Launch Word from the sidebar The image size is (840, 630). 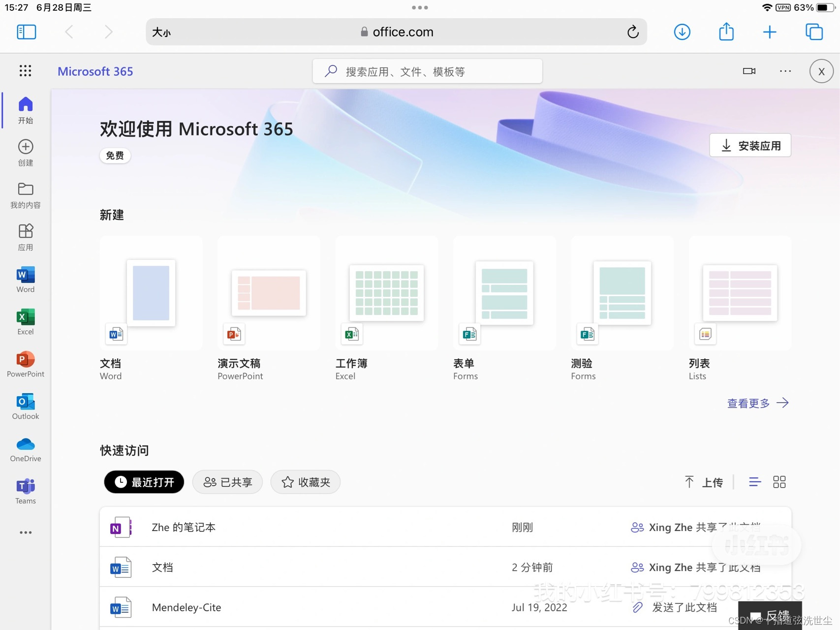pyautogui.click(x=26, y=280)
